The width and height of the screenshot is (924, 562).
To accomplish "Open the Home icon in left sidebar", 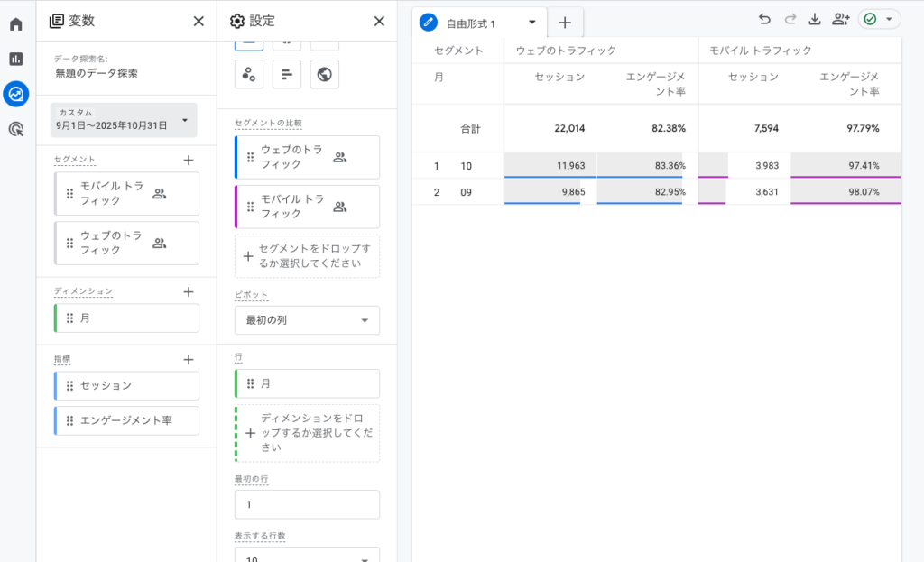I will click(16, 24).
